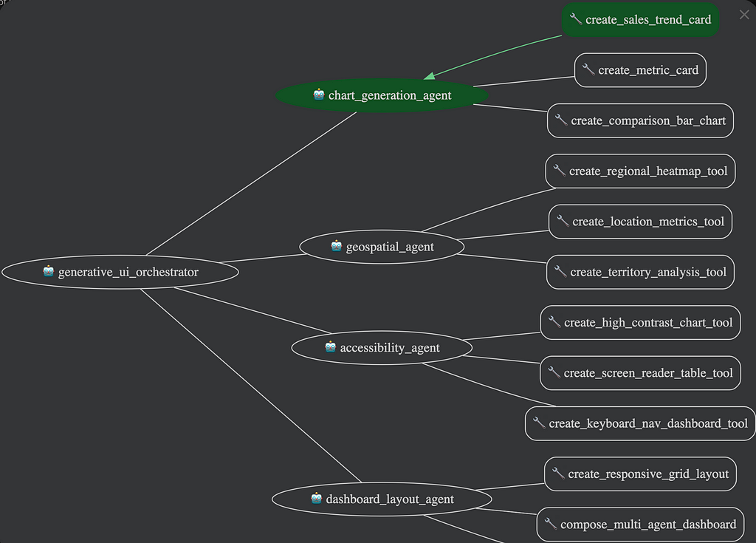The height and width of the screenshot is (543, 756).
Task: Click the robot icon in generative_ui_orchestrator node
Action: (48, 271)
